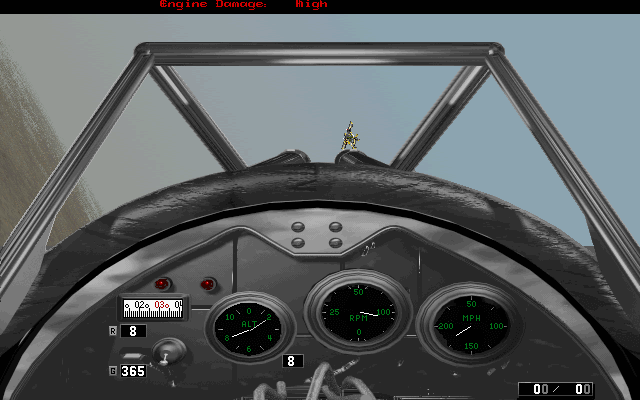
Task: Click the R counter showing 8
Action: pyautogui.click(x=133, y=331)
